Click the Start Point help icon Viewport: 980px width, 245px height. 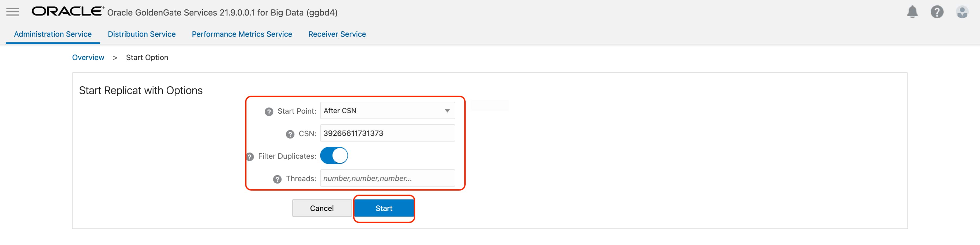(x=269, y=112)
